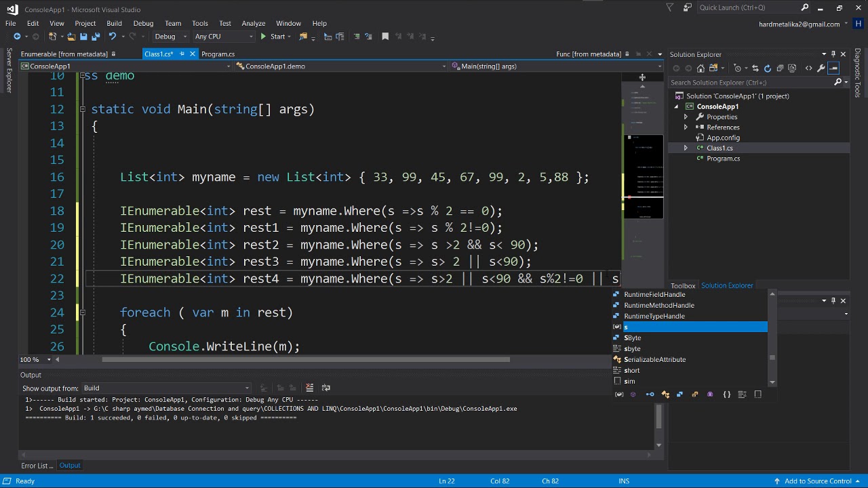
Task: Switch to the Program.cs tab
Action: (218, 54)
